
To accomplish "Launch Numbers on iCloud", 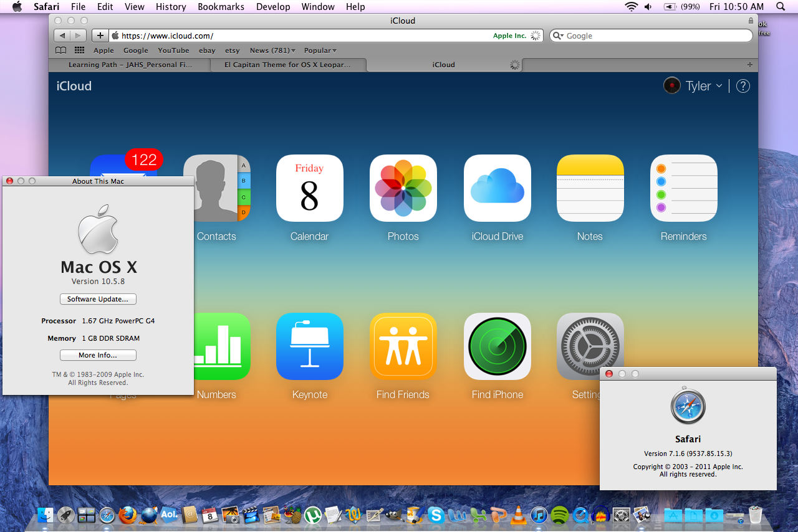I will coord(222,346).
